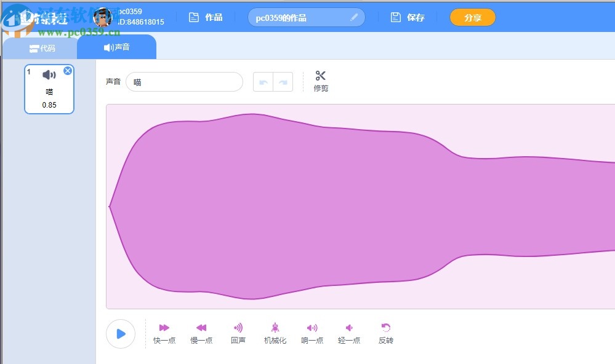Switch to the 代码 code tab
The image size is (615, 364).
click(x=42, y=47)
